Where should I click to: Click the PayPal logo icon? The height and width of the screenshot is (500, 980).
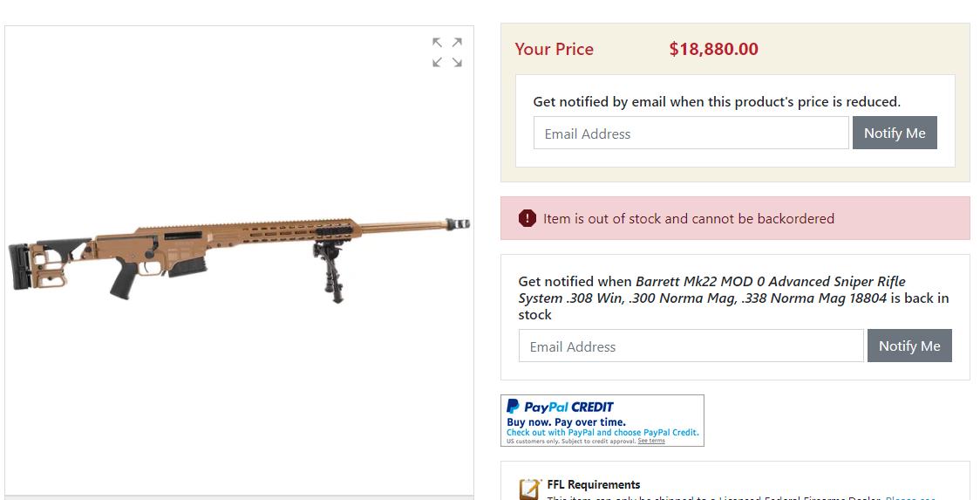514,407
